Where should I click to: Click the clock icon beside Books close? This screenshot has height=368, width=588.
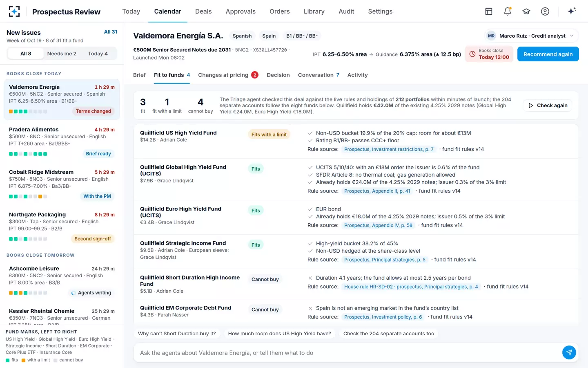[472, 54]
